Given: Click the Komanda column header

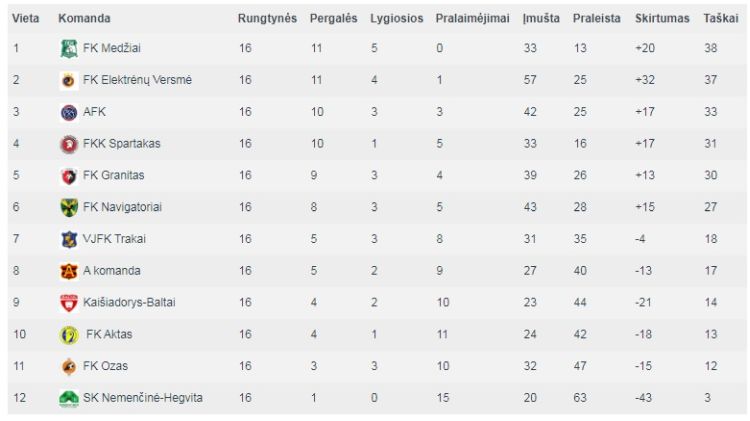Looking at the screenshot, I should coord(84,18).
